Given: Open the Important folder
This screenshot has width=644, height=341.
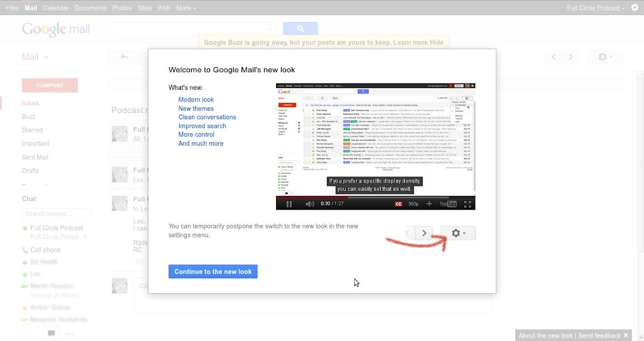Looking at the screenshot, I should point(35,143).
